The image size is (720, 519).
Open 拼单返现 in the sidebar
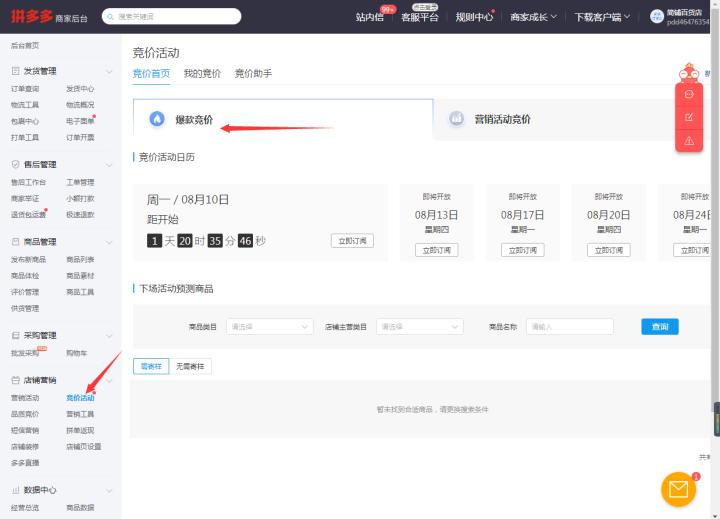pos(80,430)
